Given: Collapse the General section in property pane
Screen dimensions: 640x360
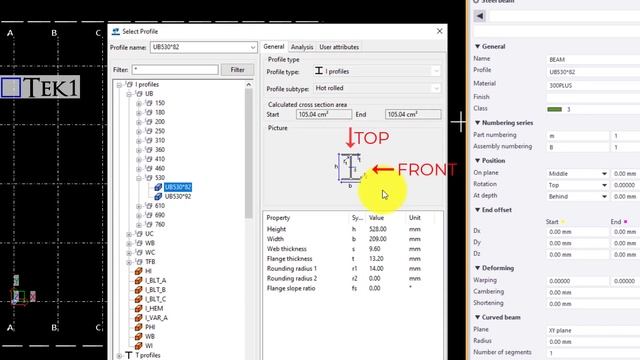Looking at the screenshot, I should tap(477, 47).
